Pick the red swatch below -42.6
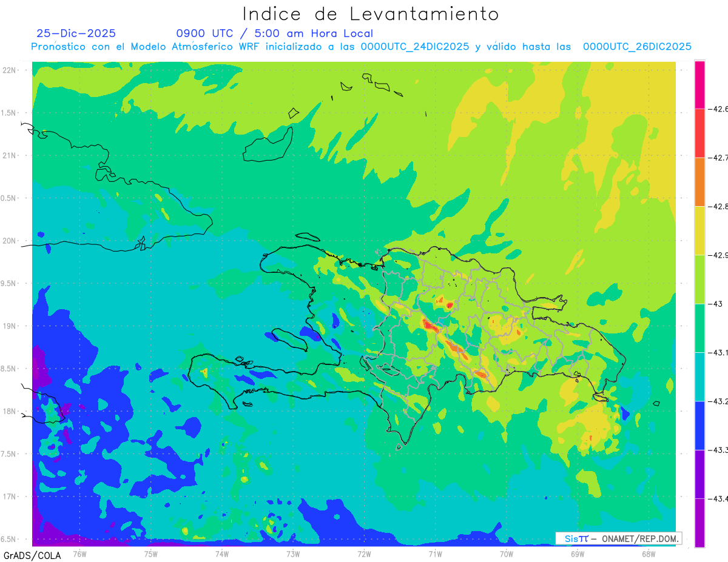This screenshot has height=562, width=728. (699, 133)
